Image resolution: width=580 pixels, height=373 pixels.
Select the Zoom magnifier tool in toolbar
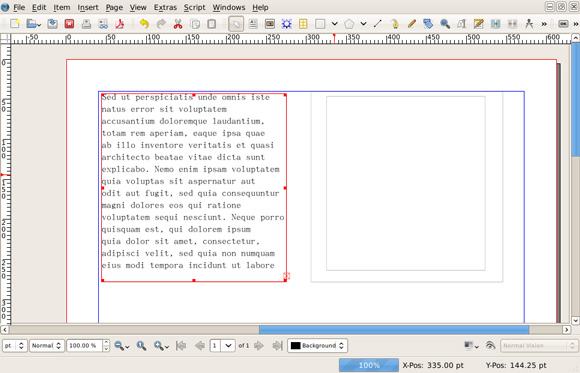pos(445,24)
